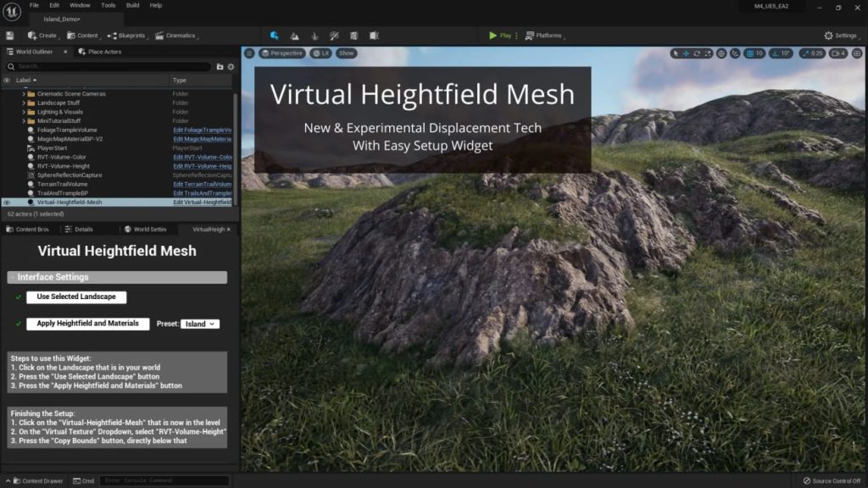
Task: Open the Preset dropdown showing Island
Action: pyautogui.click(x=200, y=324)
